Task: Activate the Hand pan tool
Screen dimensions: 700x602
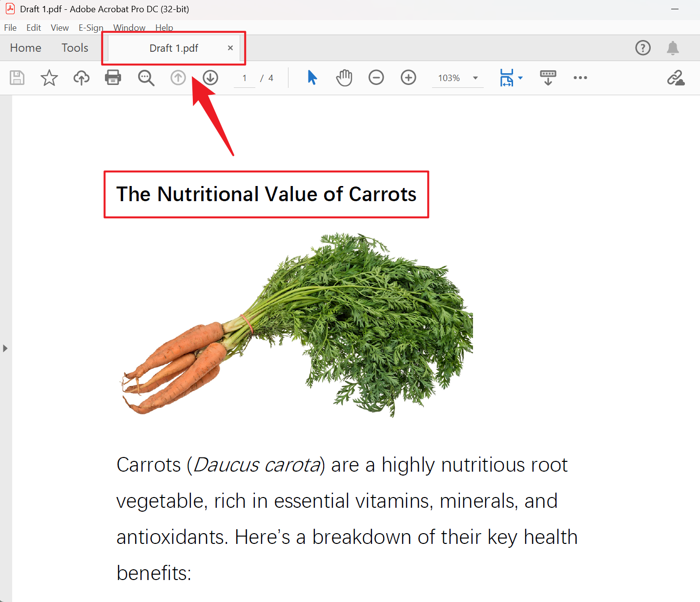Action: tap(344, 78)
